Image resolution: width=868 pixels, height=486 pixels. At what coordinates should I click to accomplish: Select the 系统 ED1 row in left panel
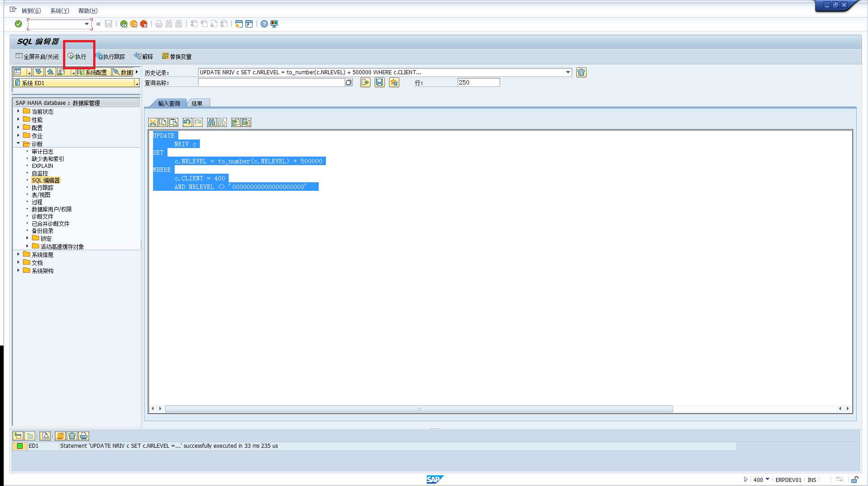point(76,83)
